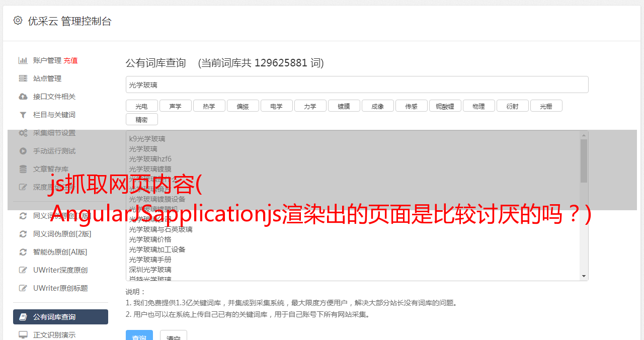Viewport: 644px width, 340px height.
Task: Open the red 充值 recharge link
Action: pyautogui.click(x=70, y=60)
